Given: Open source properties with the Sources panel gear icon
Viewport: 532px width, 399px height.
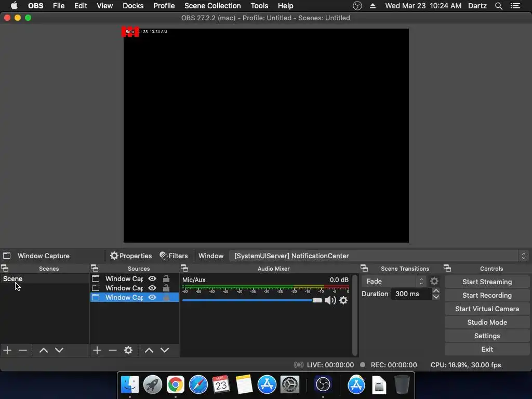Looking at the screenshot, I should pyautogui.click(x=128, y=350).
